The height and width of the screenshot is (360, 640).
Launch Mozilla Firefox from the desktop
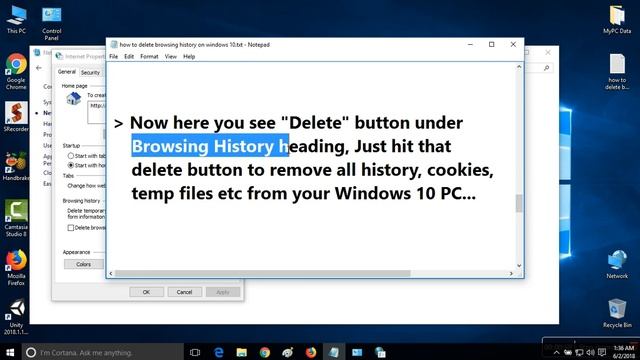point(16,267)
